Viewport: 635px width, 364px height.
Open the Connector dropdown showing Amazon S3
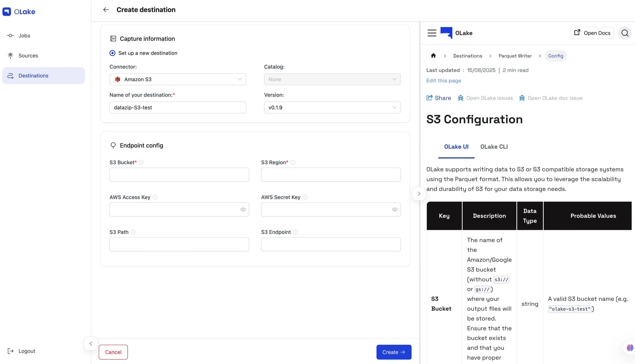pyautogui.click(x=178, y=80)
